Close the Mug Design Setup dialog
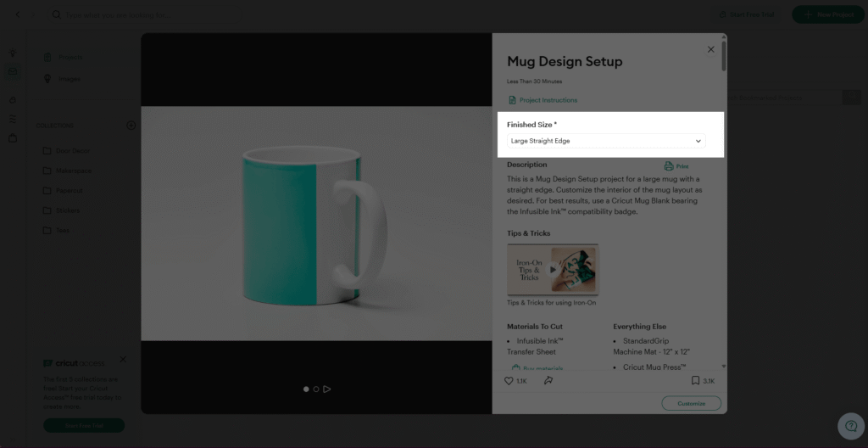Image resolution: width=868 pixels, height=448 pixels. click(x=711, y=49)
